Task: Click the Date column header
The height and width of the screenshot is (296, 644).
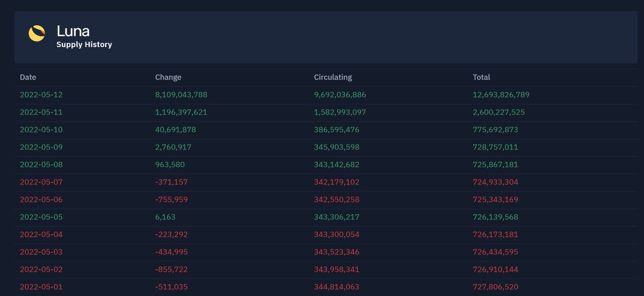Action: point(28,77)
